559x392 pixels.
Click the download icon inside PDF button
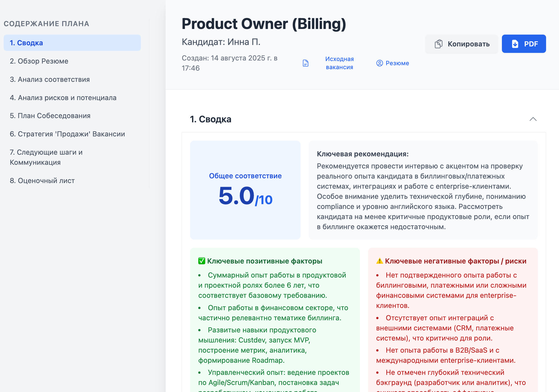(515, 44)
